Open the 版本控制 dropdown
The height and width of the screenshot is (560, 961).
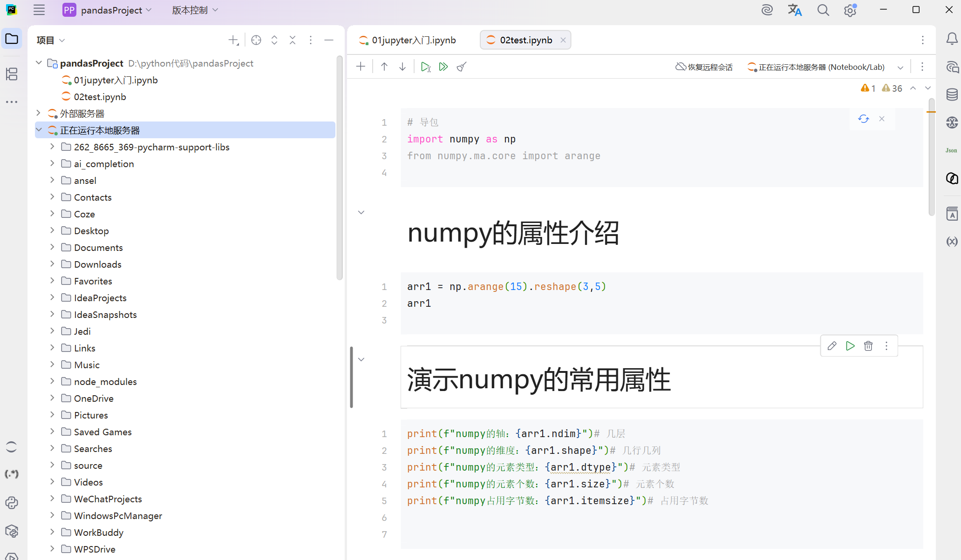coord(195,10)
